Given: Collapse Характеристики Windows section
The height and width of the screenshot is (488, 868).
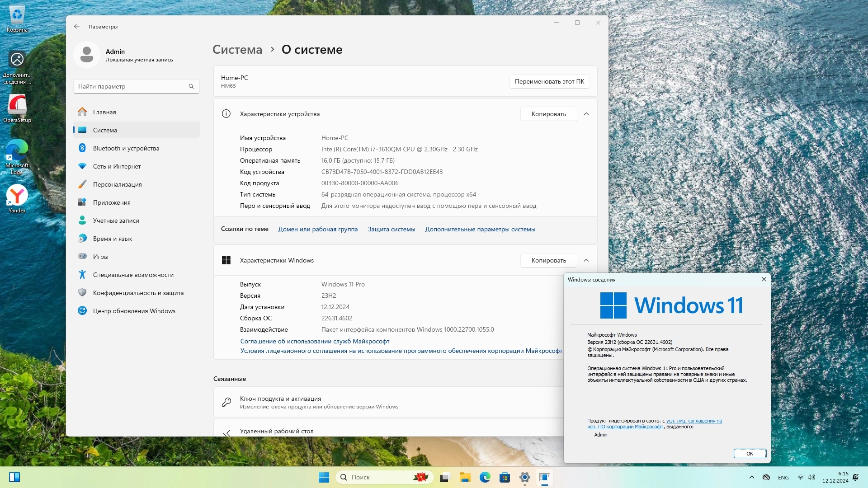Looking at the screenshot, I should click(586, 260).
